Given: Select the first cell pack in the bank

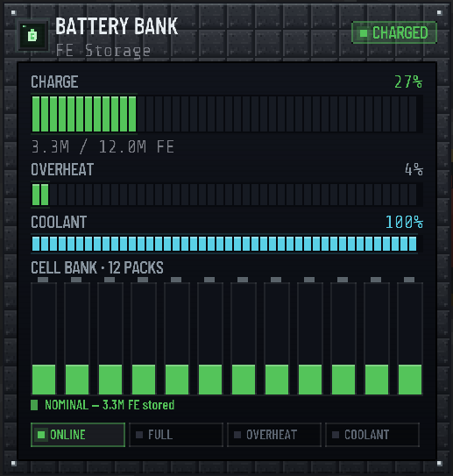Looking at the screenshot, I should click(x=44, y=336).
